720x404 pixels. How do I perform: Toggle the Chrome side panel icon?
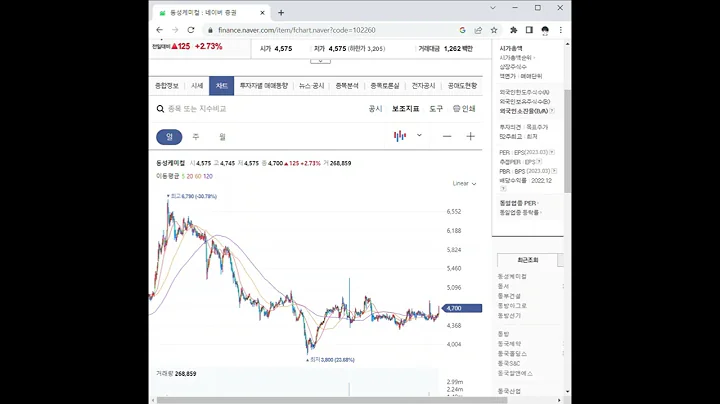[x=529, y=30]
